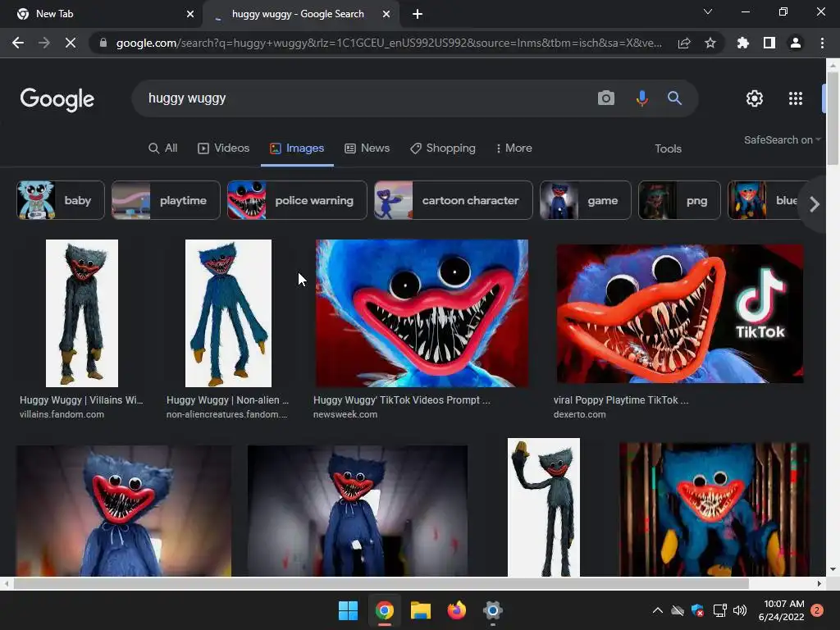The image size is (840, 630).
Task: Click in the huggy wuggy search box
Action: [x=364, y=98]
